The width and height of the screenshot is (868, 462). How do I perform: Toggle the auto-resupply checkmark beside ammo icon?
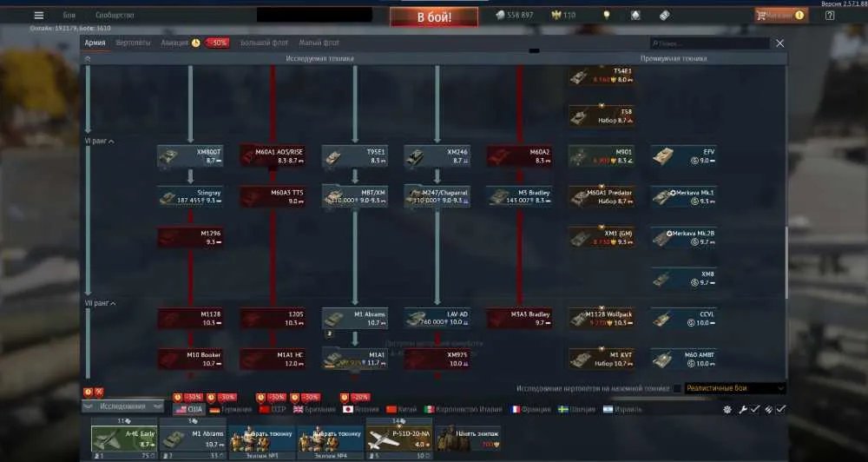(780, 409)
